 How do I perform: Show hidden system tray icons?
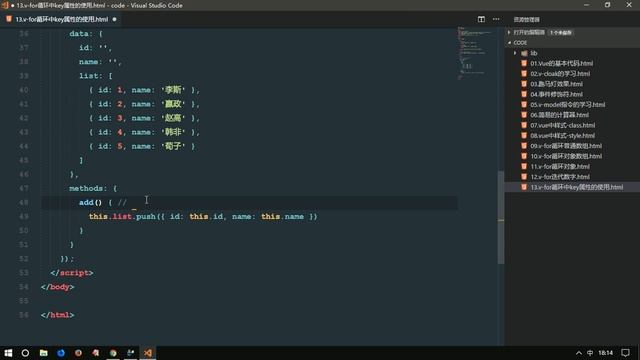click(x=579, y=353)
